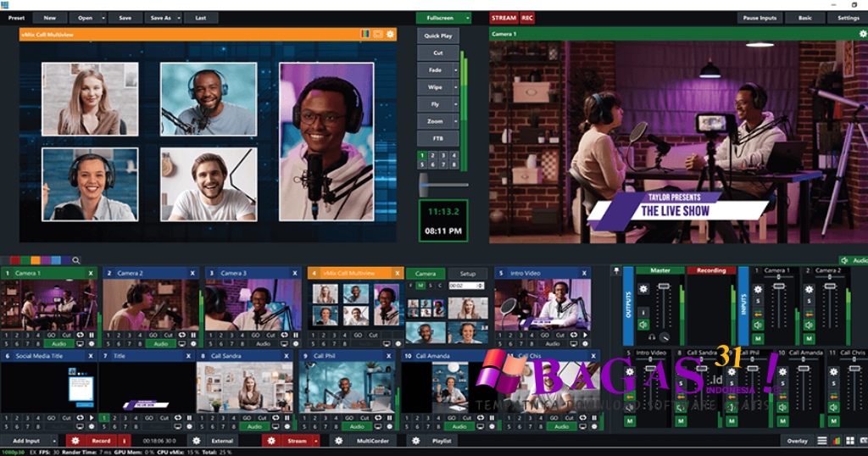Open Settings from the top right
This screenshot has height=456, width=868.
tap(848, 18)
